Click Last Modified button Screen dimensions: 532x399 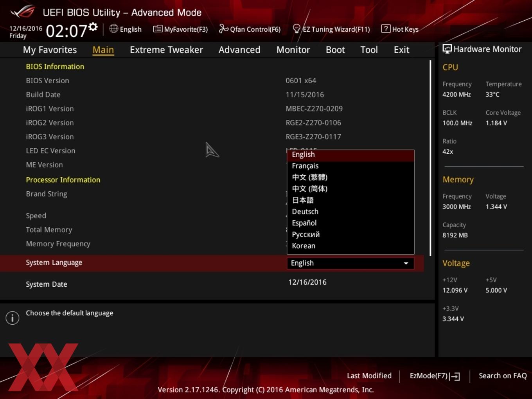tap(369, 376)
